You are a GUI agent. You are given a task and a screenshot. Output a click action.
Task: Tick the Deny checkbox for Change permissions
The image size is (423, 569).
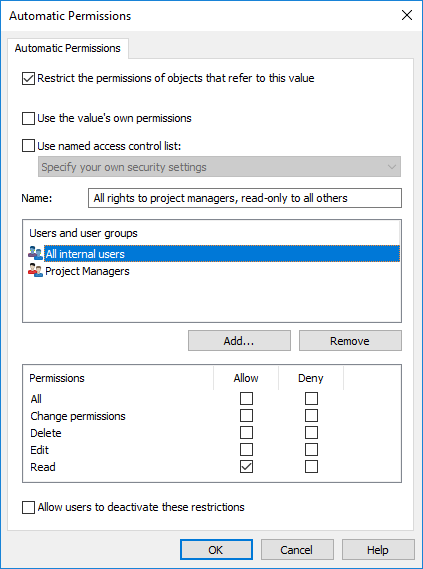[311, 416]
